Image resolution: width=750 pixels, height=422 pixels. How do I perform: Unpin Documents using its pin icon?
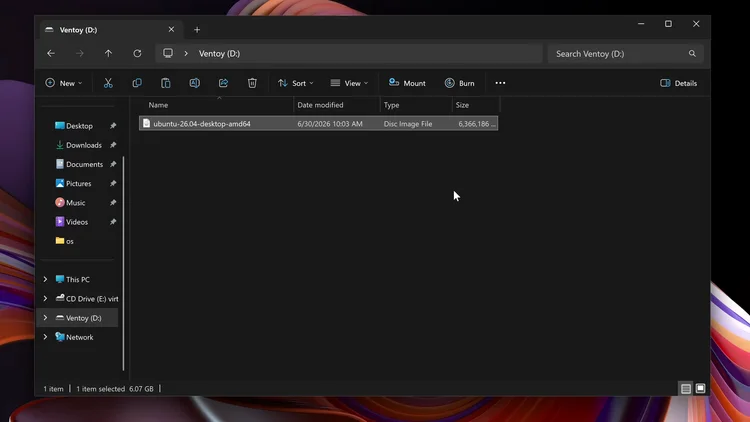point(113,164)
